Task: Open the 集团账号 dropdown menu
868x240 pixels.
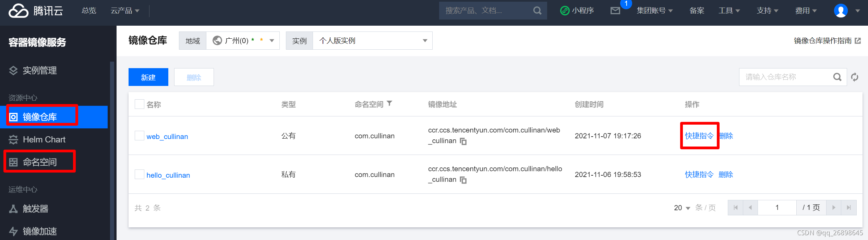Action: (x=654, y=11)
